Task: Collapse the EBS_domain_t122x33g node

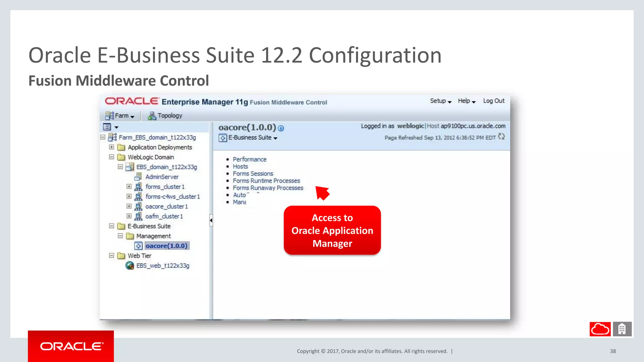Action: point(120,167)
